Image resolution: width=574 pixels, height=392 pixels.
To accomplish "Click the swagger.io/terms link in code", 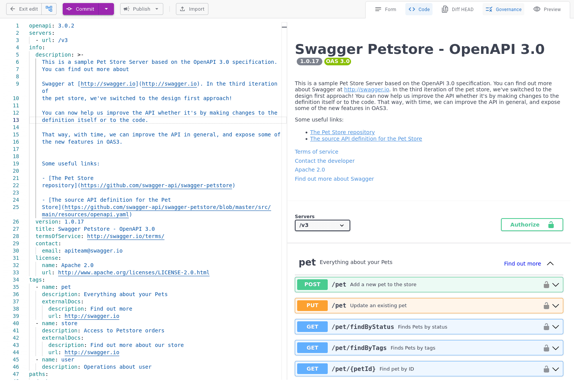I will coord(126,236).
